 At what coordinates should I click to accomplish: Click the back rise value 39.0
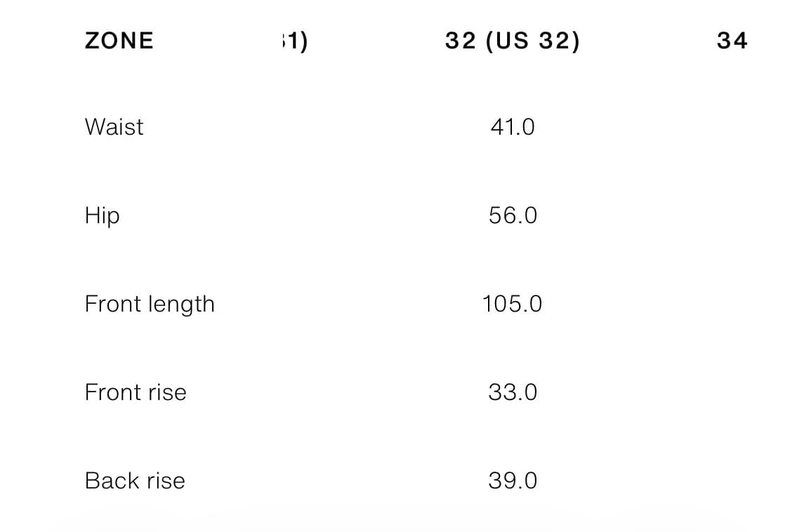pos(513,481)
